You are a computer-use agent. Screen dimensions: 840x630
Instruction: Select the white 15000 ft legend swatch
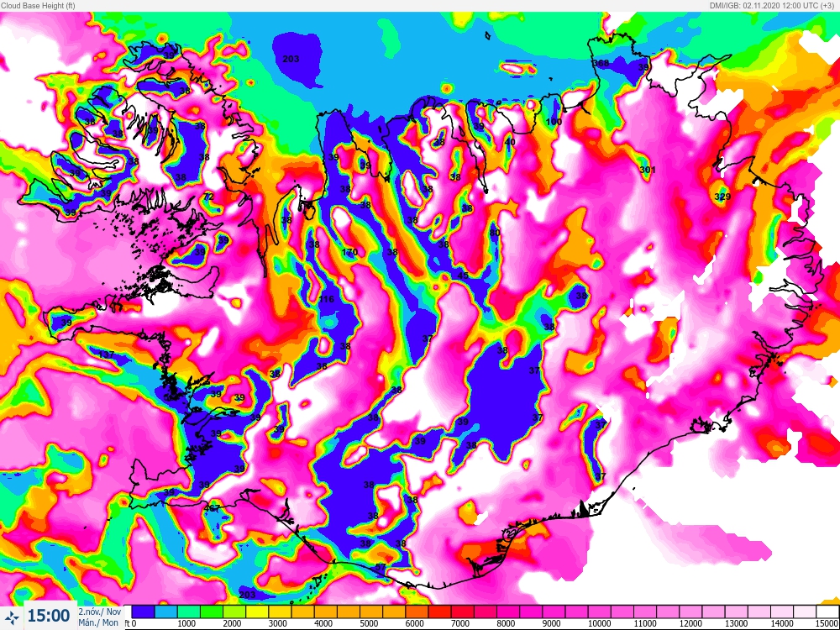[827, 612]
